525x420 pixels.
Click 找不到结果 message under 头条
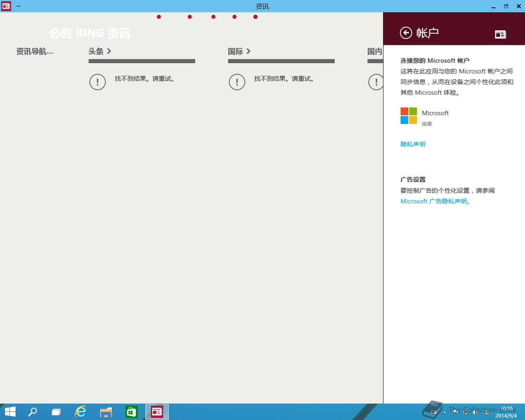(x=146, y=79)
